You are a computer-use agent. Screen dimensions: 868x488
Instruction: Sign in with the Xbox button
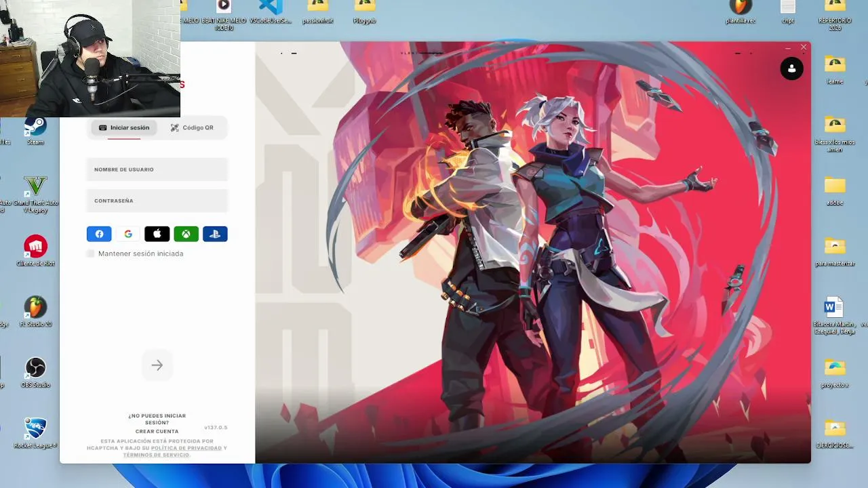click(186, 234)
